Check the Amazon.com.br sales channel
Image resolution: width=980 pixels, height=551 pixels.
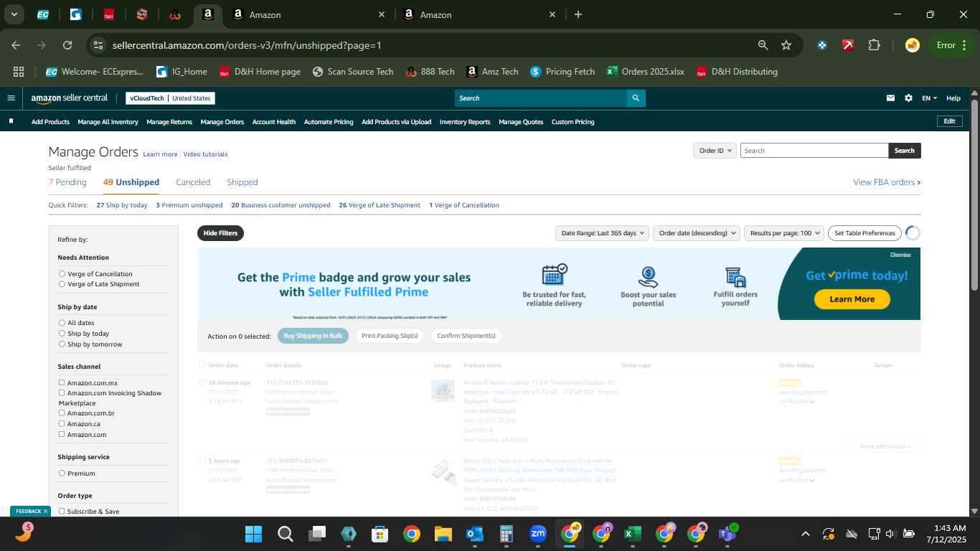tap(62, 413)
